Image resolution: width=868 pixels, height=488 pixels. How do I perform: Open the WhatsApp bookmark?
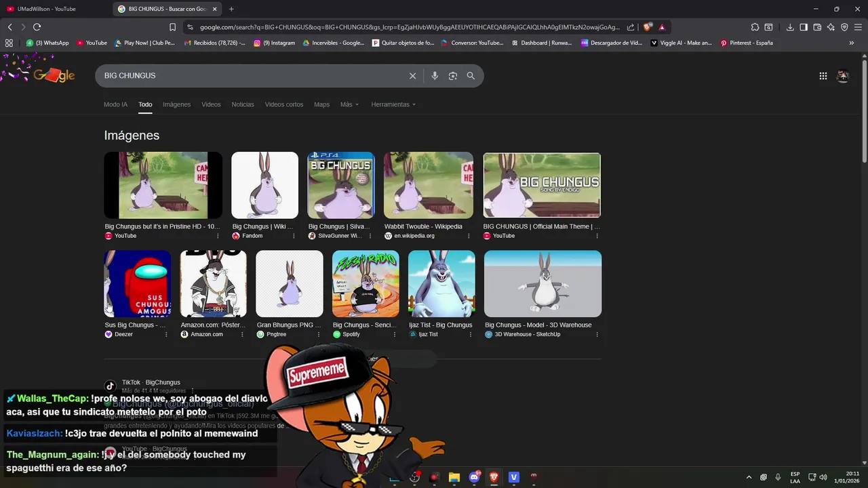coord(47,43)
